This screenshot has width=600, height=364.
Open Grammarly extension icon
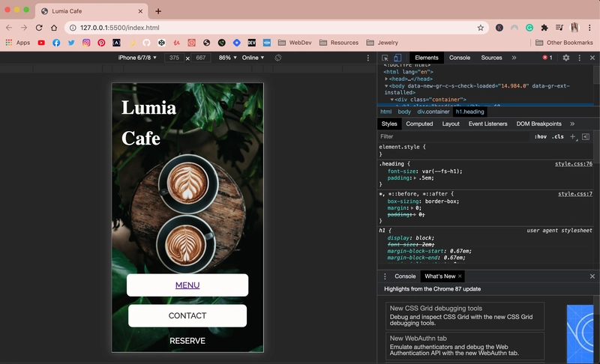(x=529, y=28)
